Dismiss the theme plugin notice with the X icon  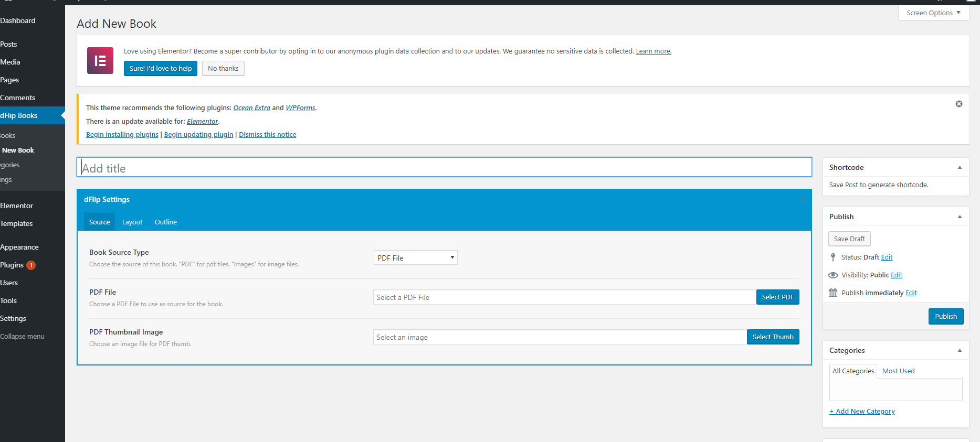tap(959, 104)
